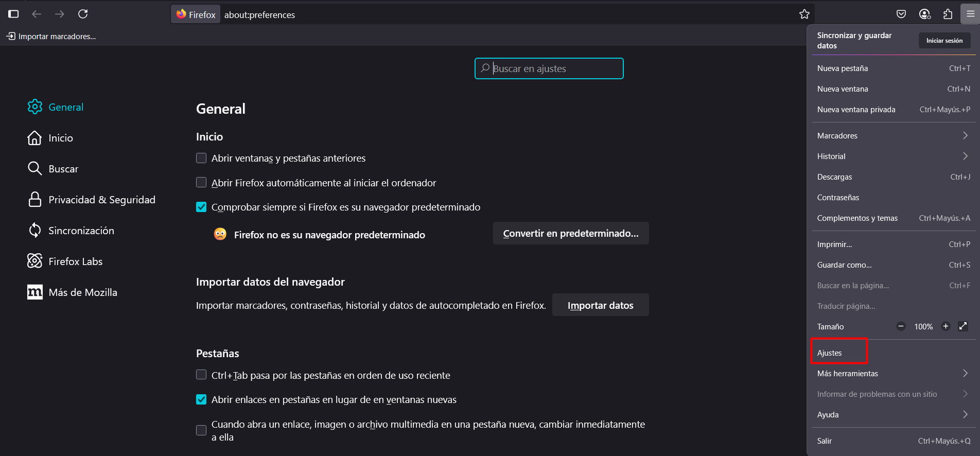Expand the Ayuda submenu
Viewport: 980px width, 456px height.
click(x=894, y=414)
